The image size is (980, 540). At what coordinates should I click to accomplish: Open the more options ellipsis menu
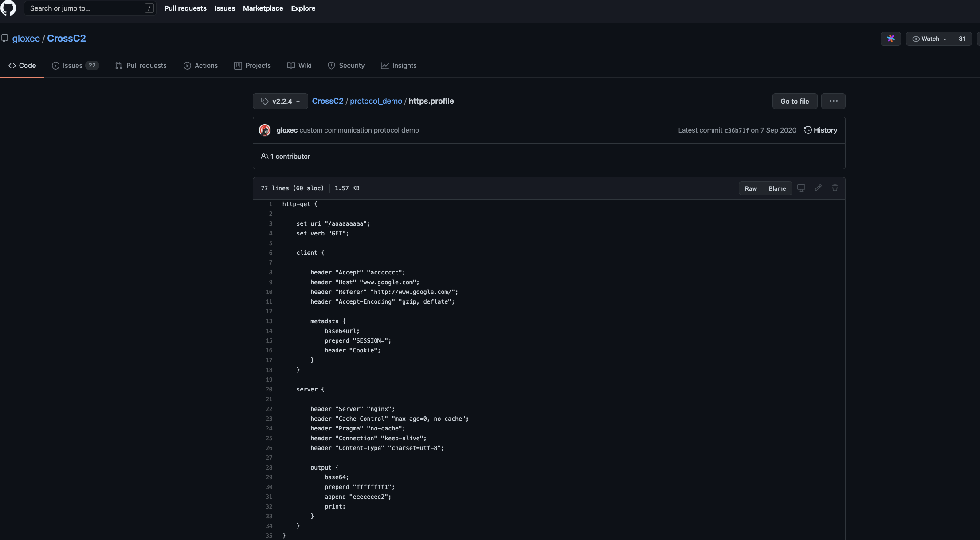click(x=833, y=101)
